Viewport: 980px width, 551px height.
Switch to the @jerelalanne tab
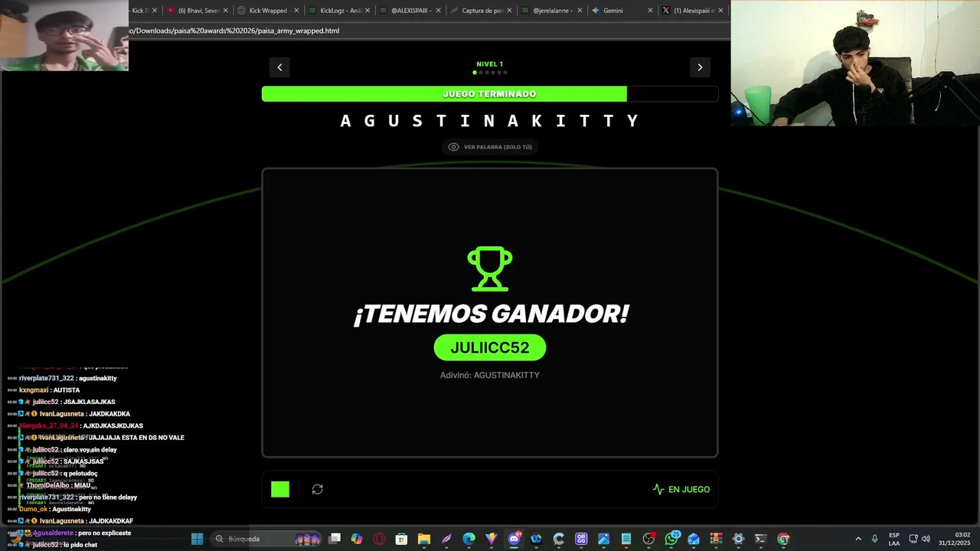click(552, 11)
